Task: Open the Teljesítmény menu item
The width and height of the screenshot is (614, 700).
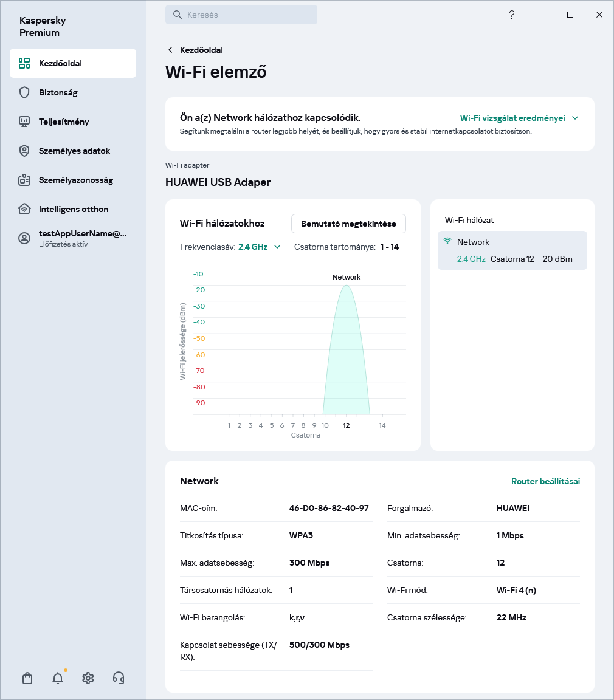Action: coord(64,122)
